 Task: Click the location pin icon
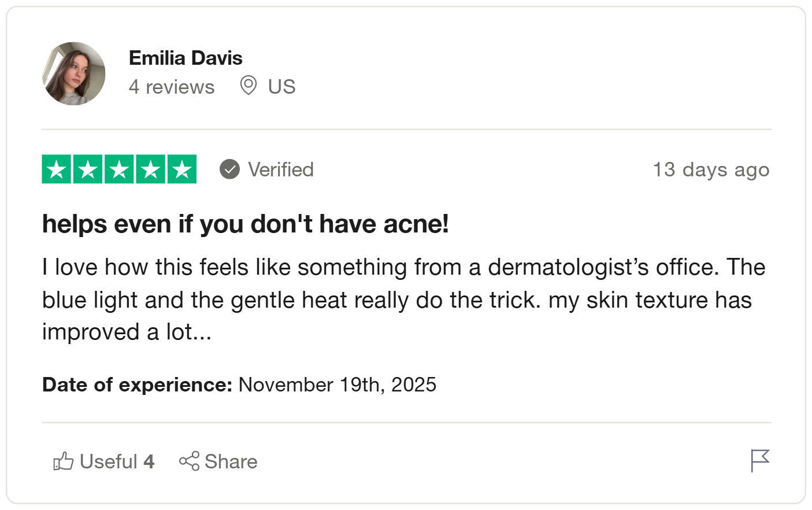[249, 86]
